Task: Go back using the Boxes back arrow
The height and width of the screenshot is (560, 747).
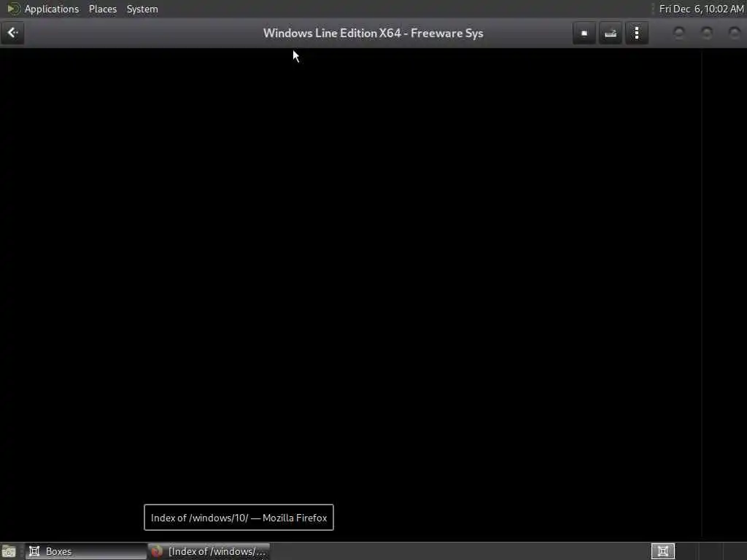Action: pyautogui.click(x=12, y=33)
